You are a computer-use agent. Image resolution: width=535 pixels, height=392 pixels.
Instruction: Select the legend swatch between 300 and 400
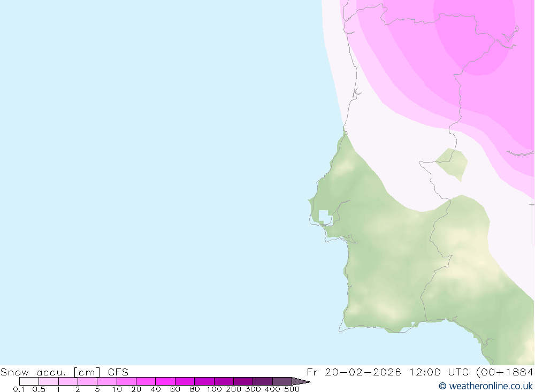point(263,381)
